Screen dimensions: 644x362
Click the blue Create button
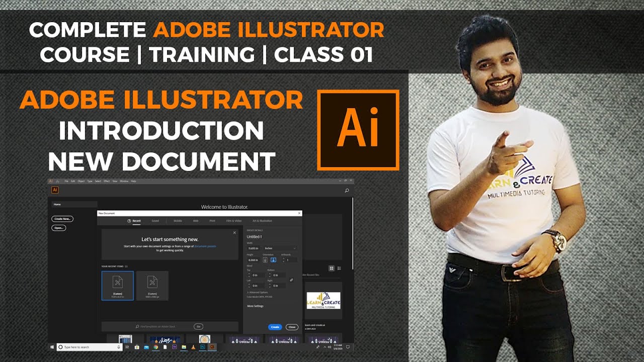275,327
